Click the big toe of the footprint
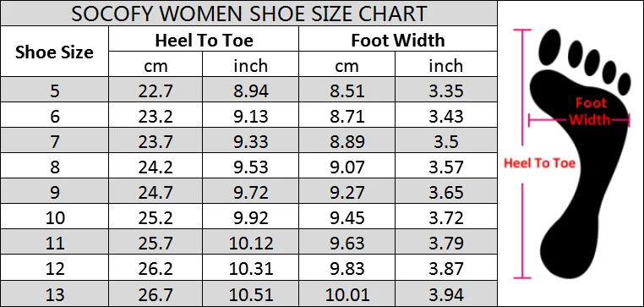 [549, 47]
